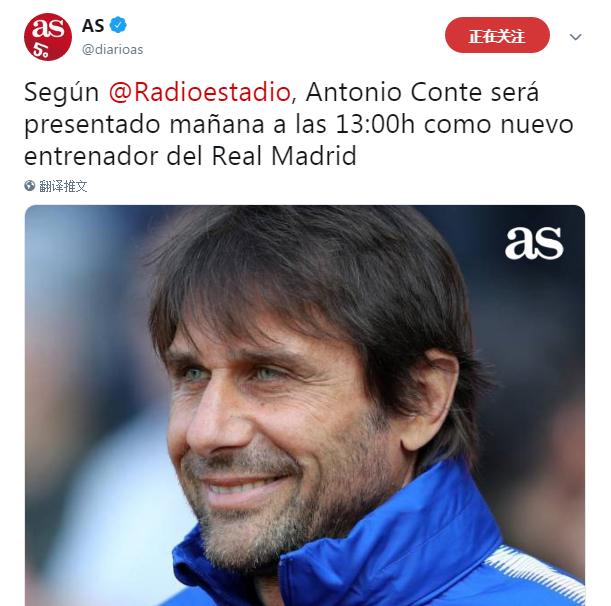This screenshot has width=611, height=606.
Task: Open the @Radioestadio mention link
Action: coord(200,92)
